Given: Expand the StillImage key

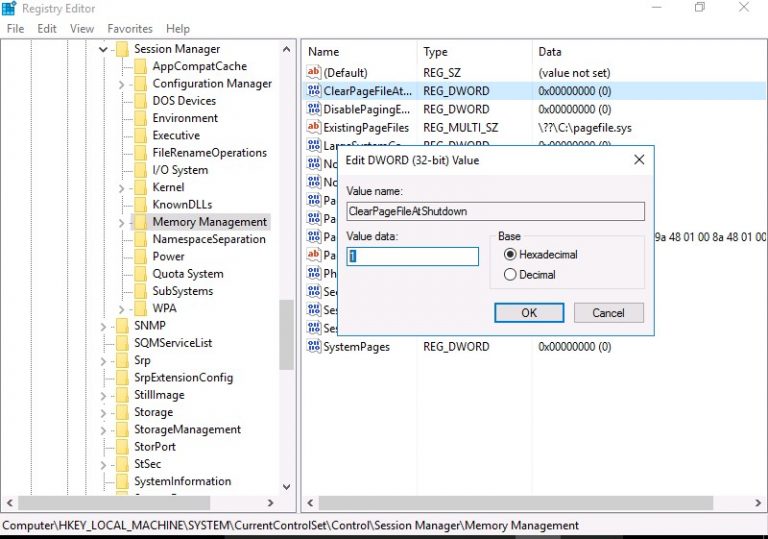Looking at the screenshot, I should pos(103,395).
